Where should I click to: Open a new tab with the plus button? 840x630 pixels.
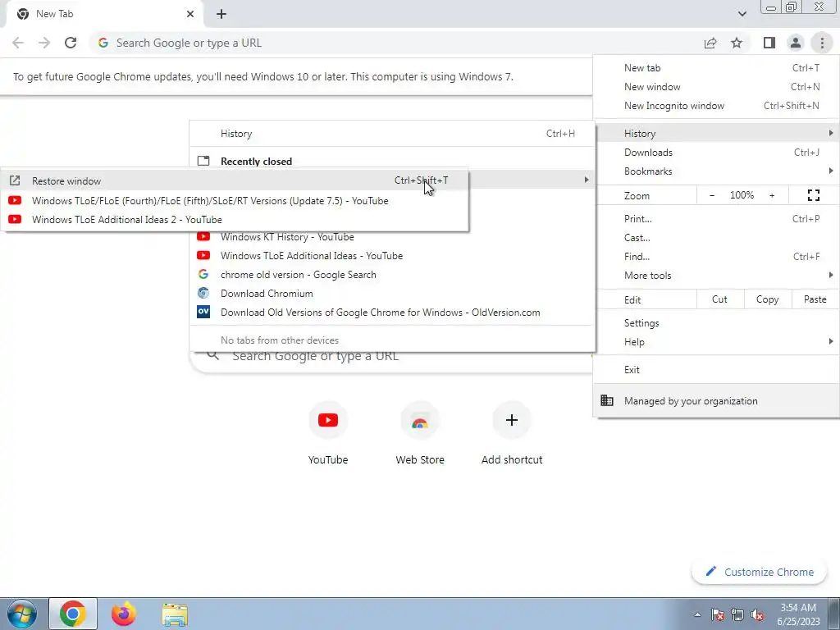click(x=221, y=14)
